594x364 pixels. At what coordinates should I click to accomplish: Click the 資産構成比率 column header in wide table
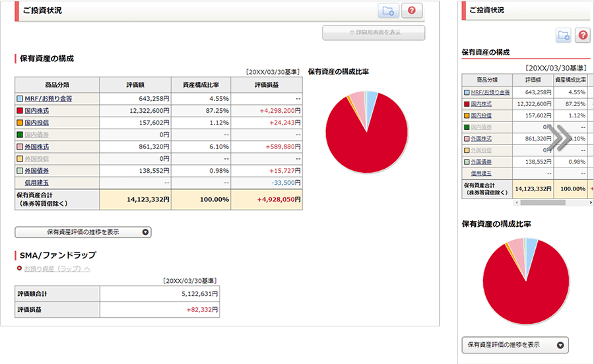[201, 85]
